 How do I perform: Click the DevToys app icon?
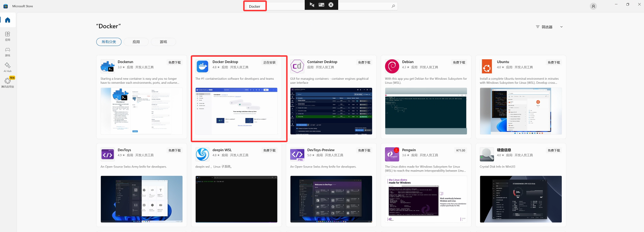pos(107,155)
